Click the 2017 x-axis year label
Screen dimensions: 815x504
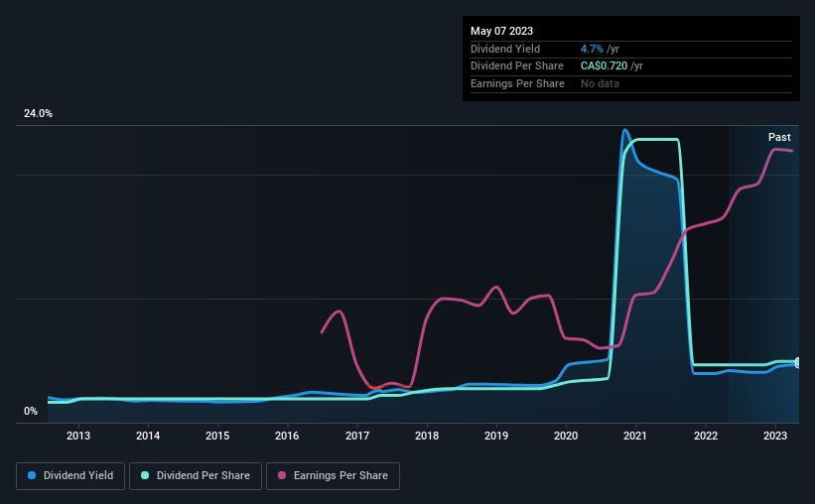[x=357, y=436]
